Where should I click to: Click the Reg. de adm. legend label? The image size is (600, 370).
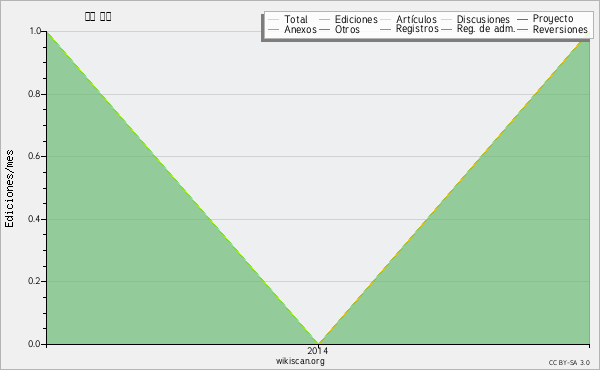pyautogui.click(x=486, y=29)
